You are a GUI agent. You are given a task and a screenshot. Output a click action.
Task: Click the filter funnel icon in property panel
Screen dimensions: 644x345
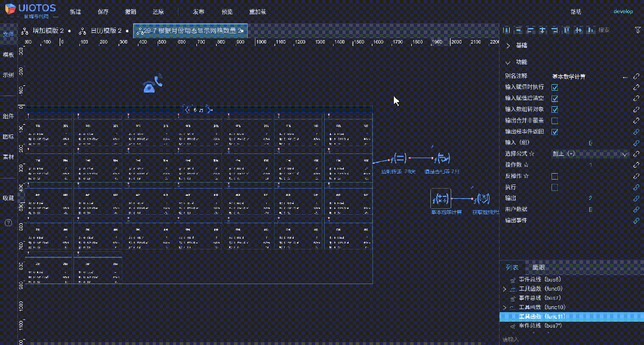click(x=637, y=30)
